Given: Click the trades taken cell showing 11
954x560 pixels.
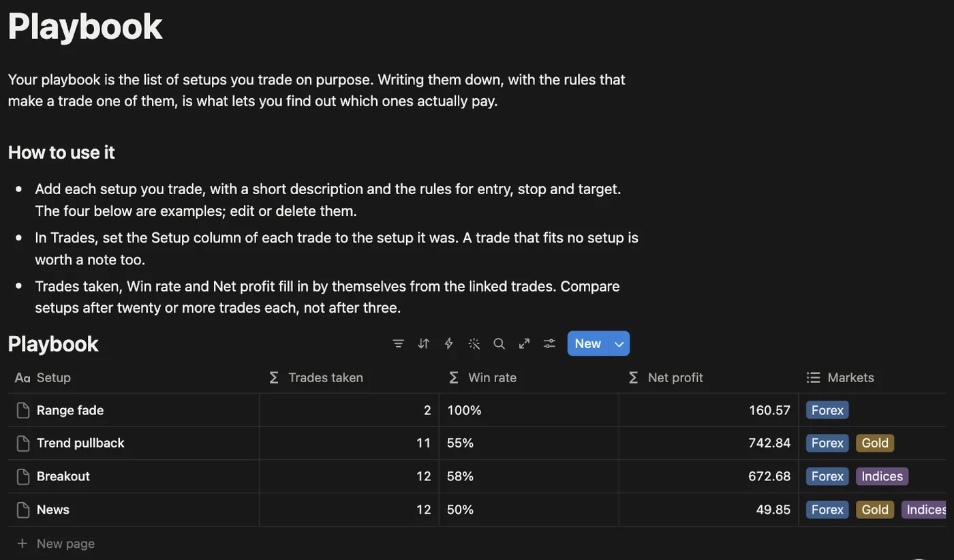Looking at the screenshot, I should 349,443.
